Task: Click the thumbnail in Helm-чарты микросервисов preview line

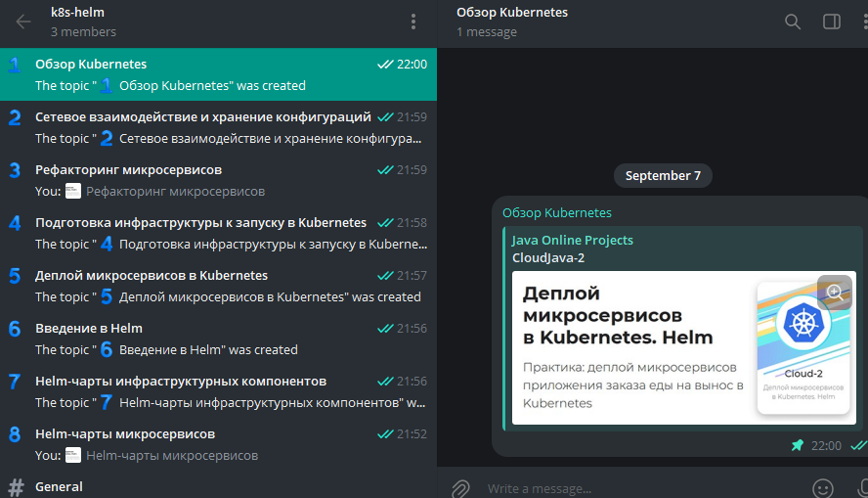Action: (x=73, y=455)
